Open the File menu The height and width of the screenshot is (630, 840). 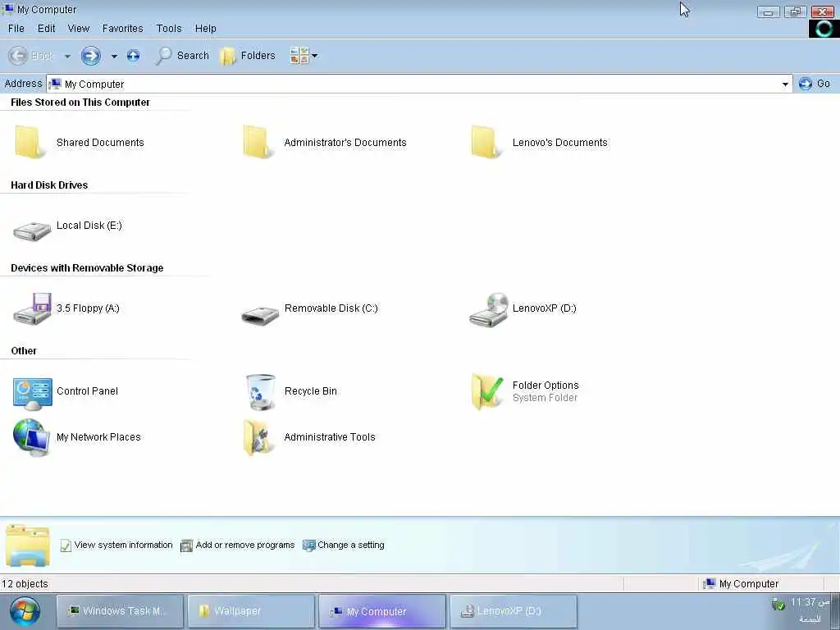[x=16, y=29]
